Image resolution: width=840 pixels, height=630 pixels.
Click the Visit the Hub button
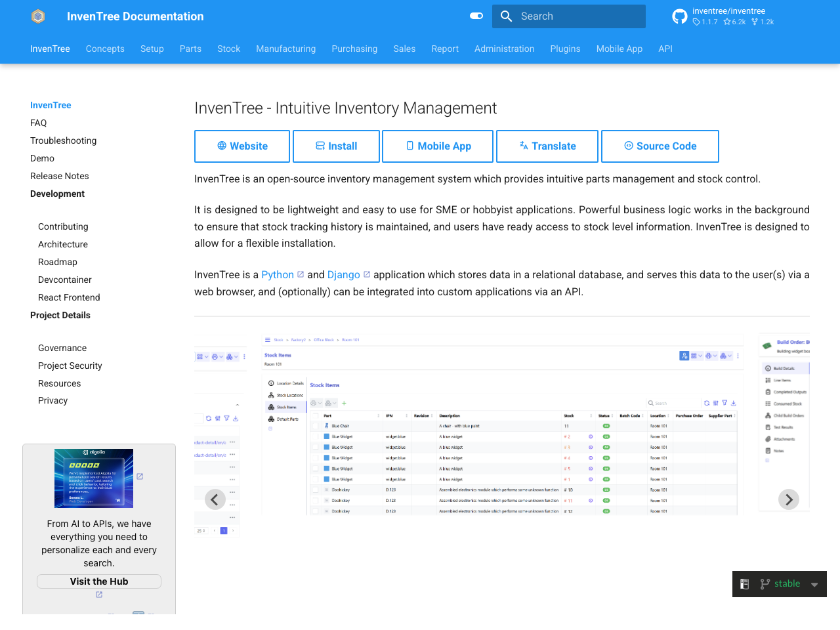98,581
